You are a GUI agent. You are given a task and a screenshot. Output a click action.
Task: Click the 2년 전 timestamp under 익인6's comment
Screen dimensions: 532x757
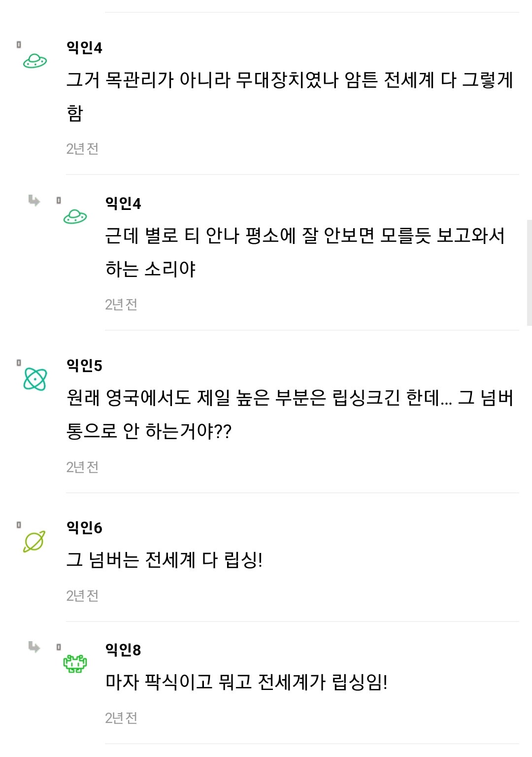82,595
